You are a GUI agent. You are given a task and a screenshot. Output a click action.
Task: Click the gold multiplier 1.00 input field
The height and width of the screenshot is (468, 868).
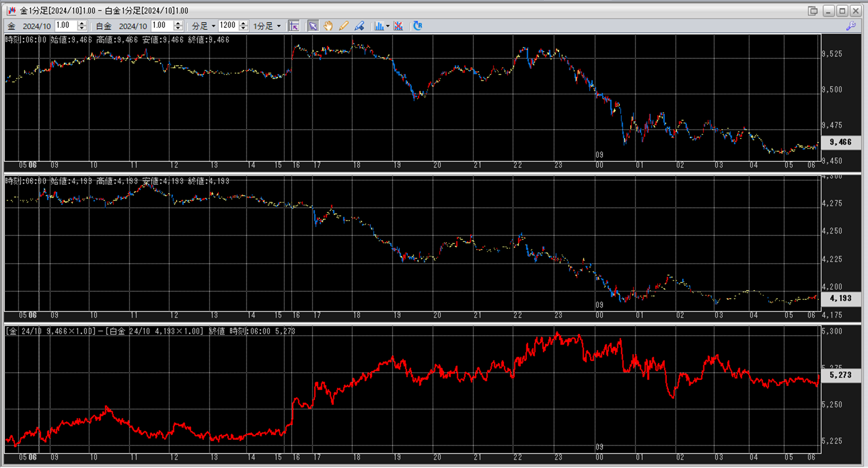[x=66, y=25]
